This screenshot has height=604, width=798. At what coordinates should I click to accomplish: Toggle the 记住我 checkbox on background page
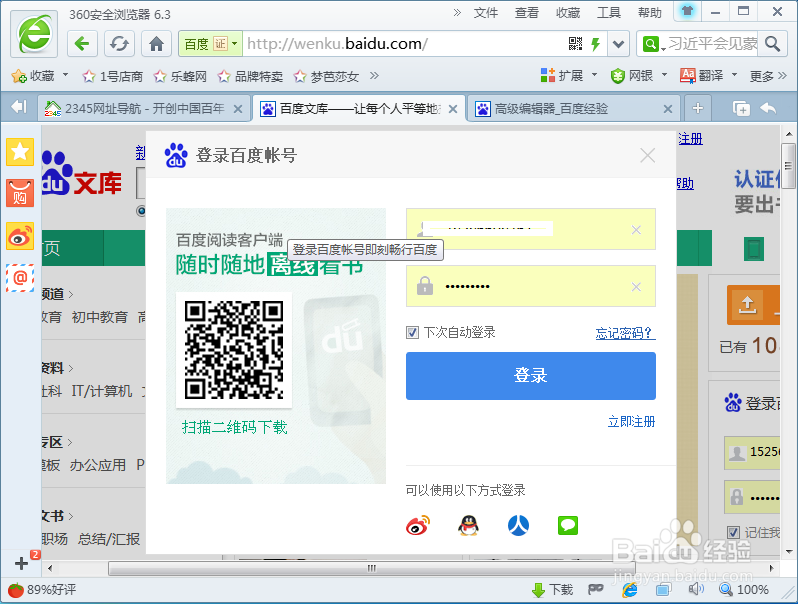(733, 532)
